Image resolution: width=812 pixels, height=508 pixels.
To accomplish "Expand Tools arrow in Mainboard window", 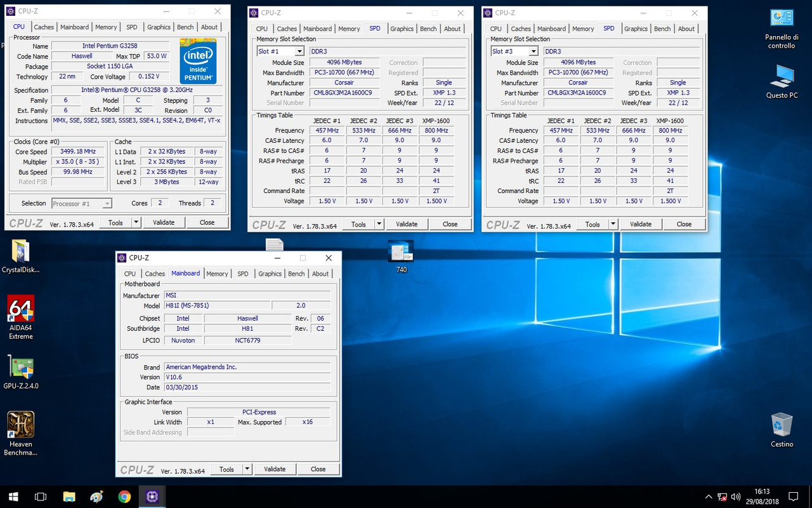I will tap(247, 469).
